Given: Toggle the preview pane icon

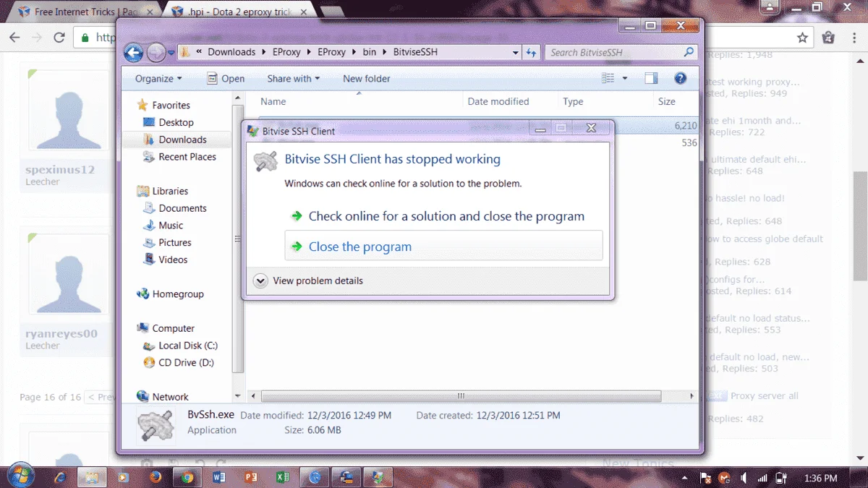Looking at the screenshot, I should [x=651, y=78].
